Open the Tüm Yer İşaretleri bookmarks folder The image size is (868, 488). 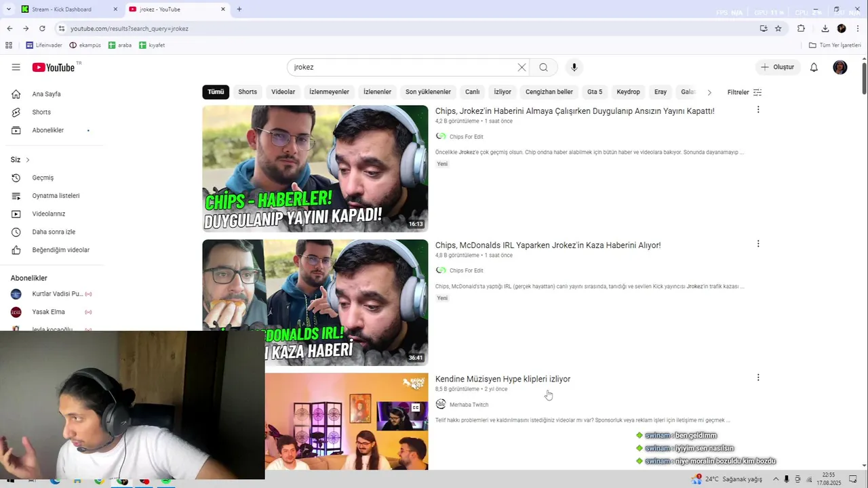coord(835,45)
